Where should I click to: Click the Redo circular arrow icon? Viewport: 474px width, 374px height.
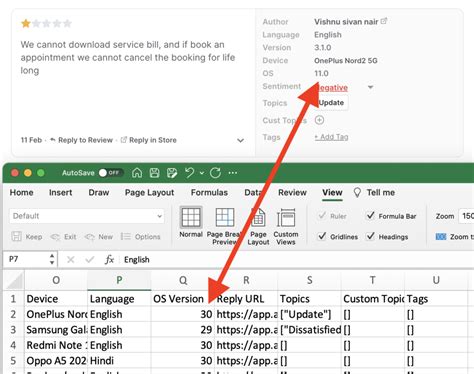tap(215, 173)
